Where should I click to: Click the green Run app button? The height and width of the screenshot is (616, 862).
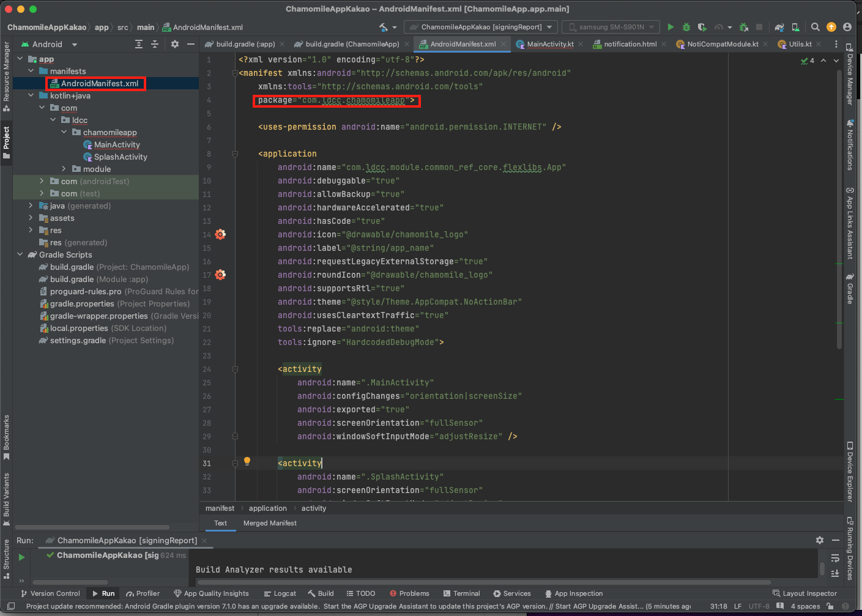[x=671, y=27]
